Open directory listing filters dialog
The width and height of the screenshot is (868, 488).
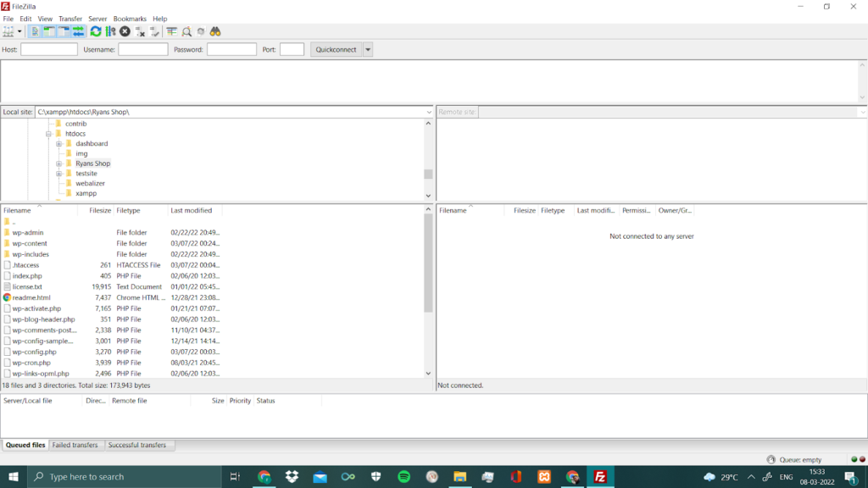coord(171,31)
